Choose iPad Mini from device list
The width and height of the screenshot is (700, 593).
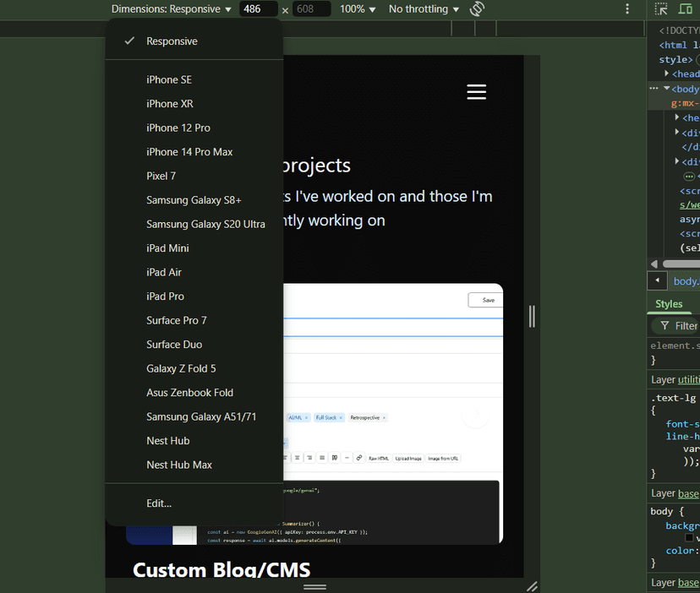(x=194, y=248)
